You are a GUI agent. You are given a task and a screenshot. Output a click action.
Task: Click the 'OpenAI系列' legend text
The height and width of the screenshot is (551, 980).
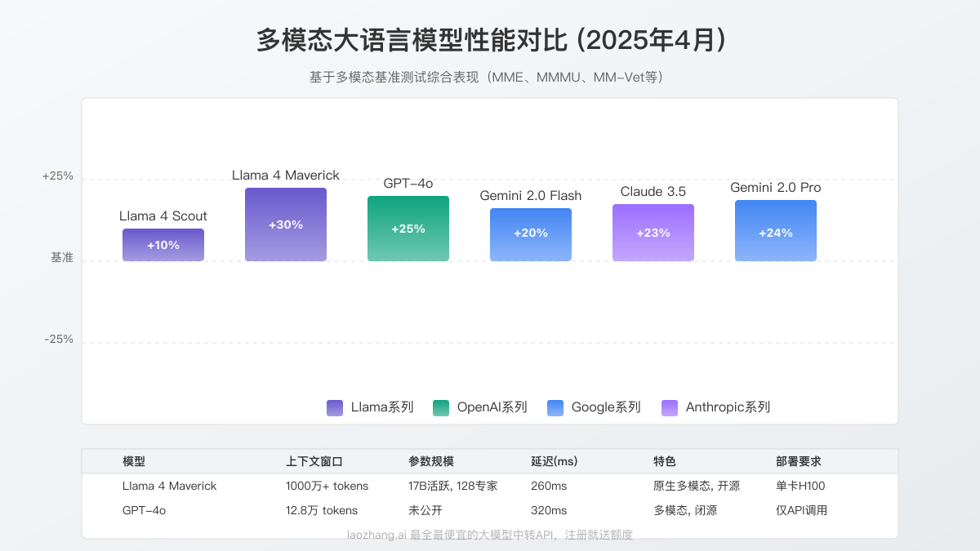coord(492,407)
